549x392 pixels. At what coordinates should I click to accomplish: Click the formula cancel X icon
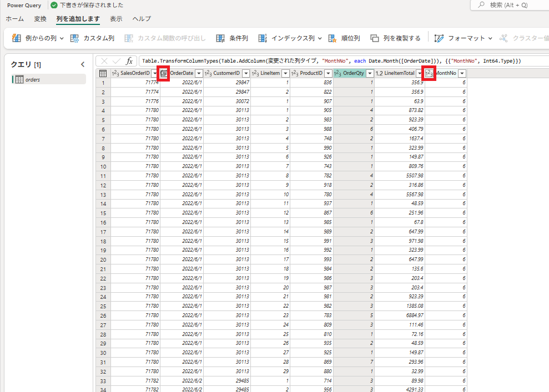pos(104,61)
